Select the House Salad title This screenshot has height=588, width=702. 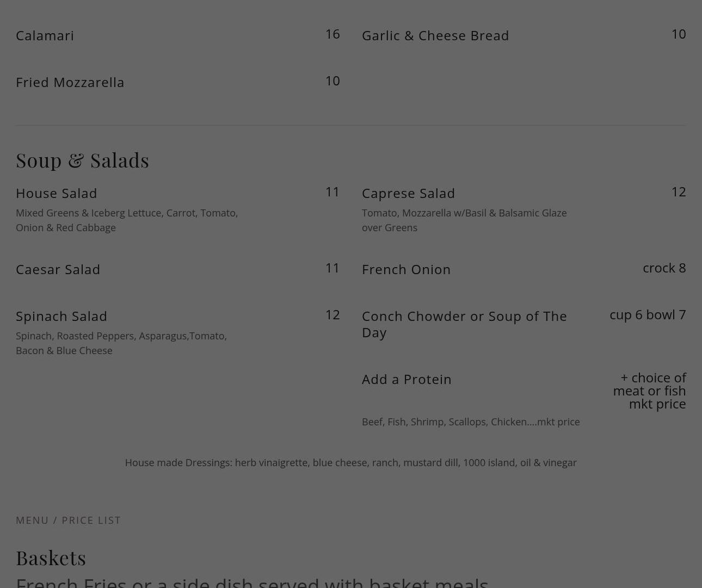pos(56,193)
